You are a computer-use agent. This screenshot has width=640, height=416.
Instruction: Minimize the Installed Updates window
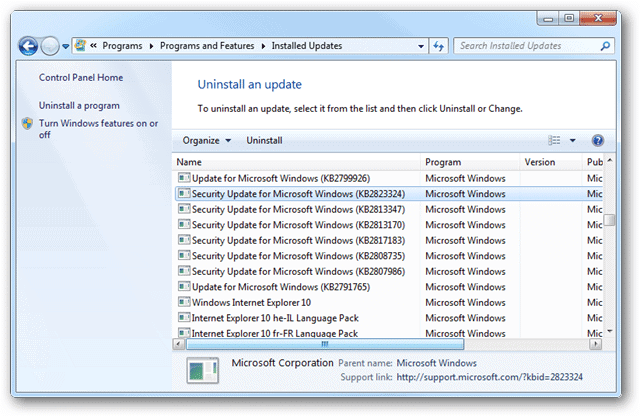(x=548, y=18)
